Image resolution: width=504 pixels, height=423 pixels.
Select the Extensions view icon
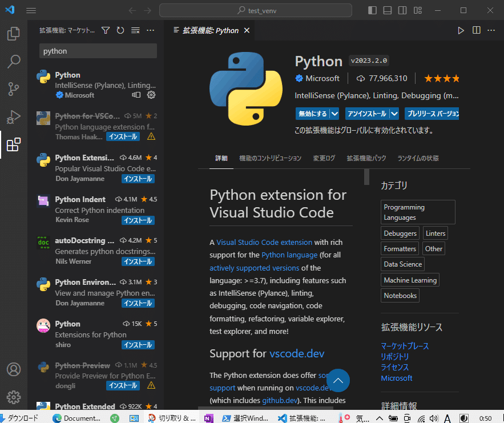14,144
